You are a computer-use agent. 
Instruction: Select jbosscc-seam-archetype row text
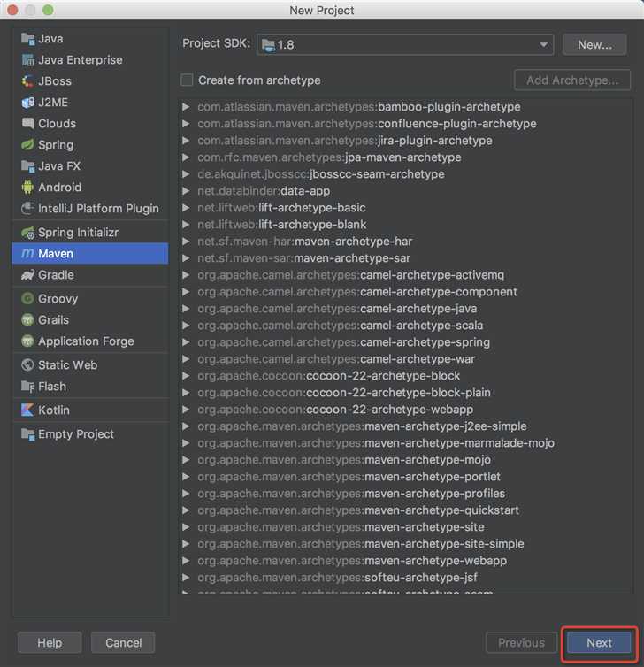321,174
